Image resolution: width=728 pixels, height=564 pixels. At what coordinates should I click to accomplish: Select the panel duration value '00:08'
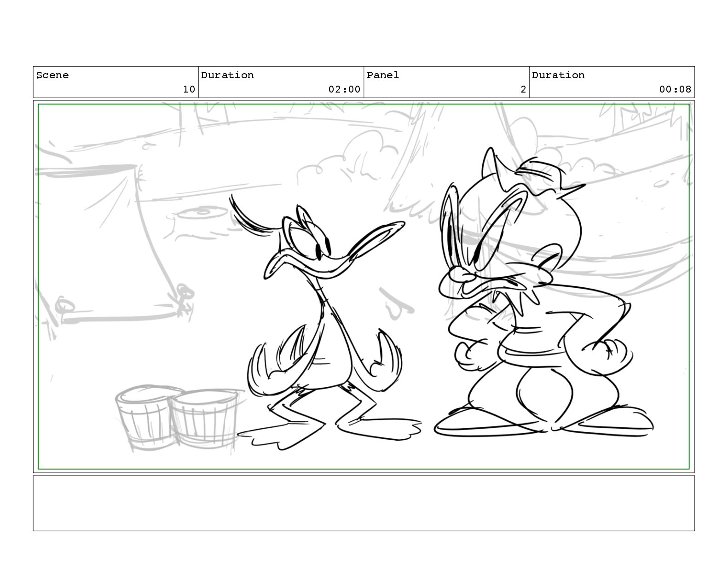(675, 89)
